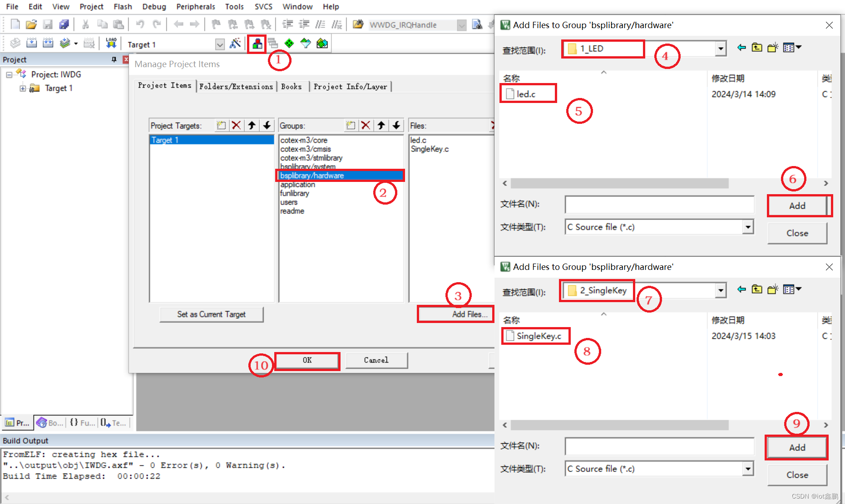Screen dimensions: 845x504
Task: Switch to Project Info/Layer tab
Action: 351,86
